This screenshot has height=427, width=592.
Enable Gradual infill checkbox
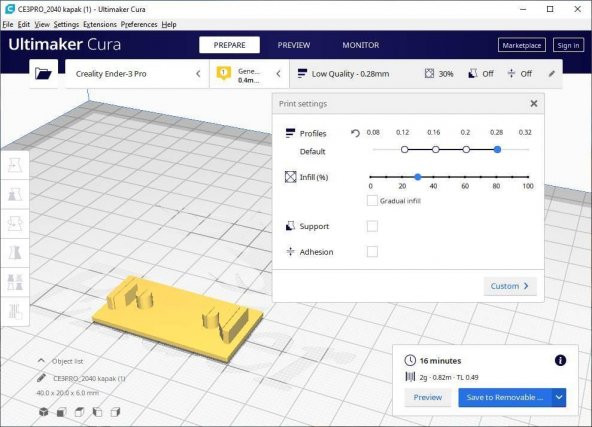(372, 200)
